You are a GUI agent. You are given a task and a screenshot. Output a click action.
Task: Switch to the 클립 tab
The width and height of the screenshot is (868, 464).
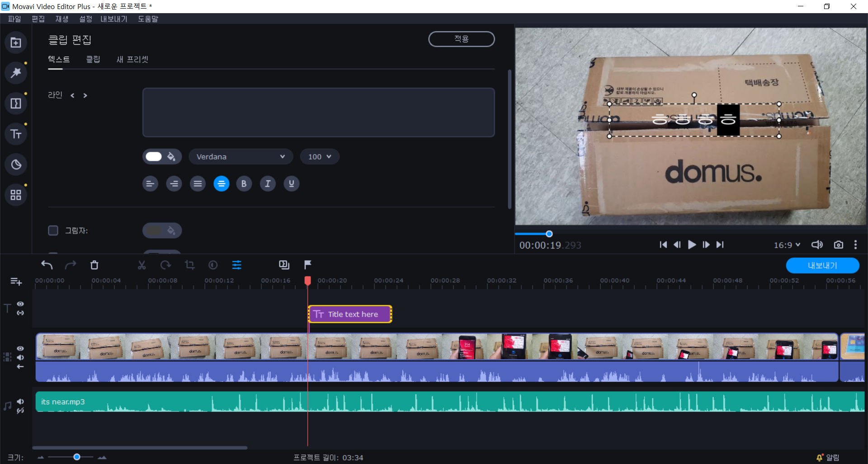93,59
